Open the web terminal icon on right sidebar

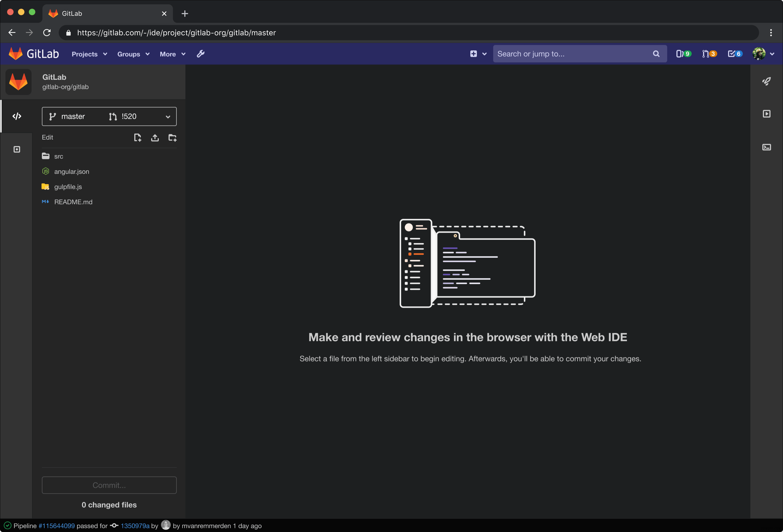[767, 147]
